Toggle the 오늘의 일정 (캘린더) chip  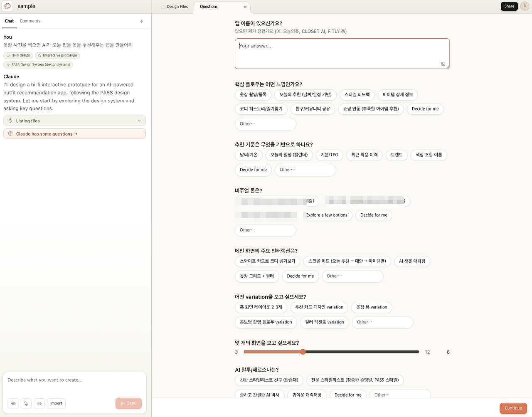point(289,155)
